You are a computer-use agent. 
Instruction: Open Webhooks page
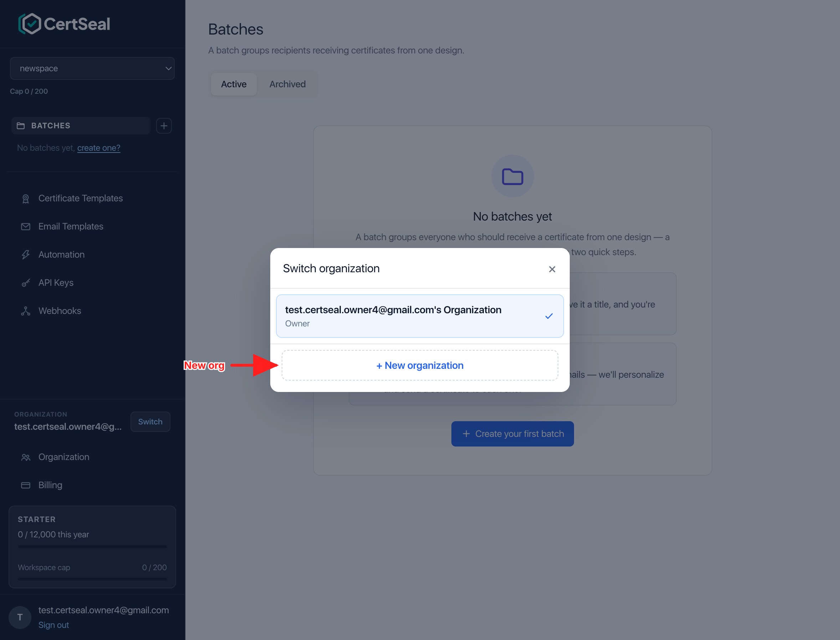coord(60,311)
